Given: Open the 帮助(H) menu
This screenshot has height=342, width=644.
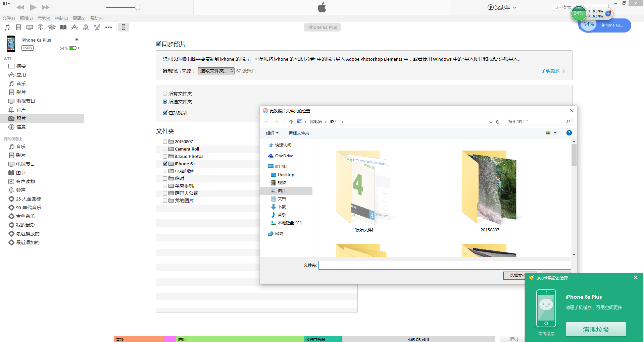Looking at the screenshot, I should tap(97, 18).
